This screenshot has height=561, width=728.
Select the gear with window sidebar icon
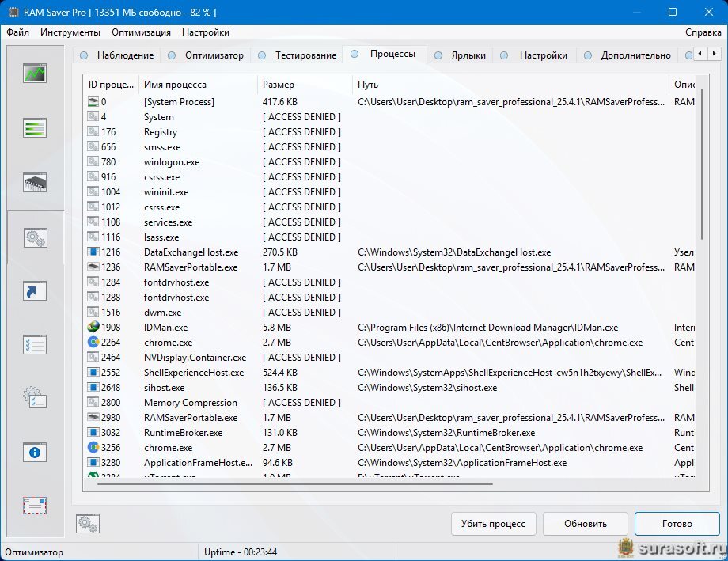pos(35,398)
